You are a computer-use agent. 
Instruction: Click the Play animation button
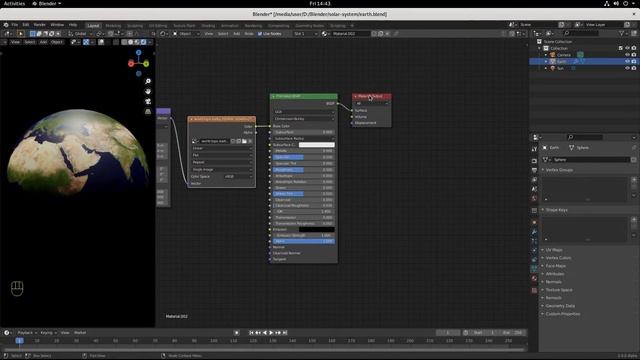pyautogui.click(x=271, y=333)
